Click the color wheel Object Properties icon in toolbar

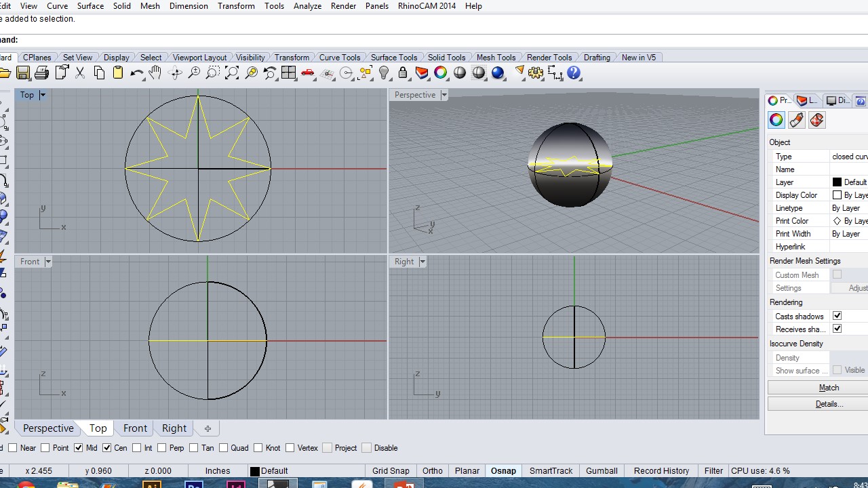coord(441,73)
